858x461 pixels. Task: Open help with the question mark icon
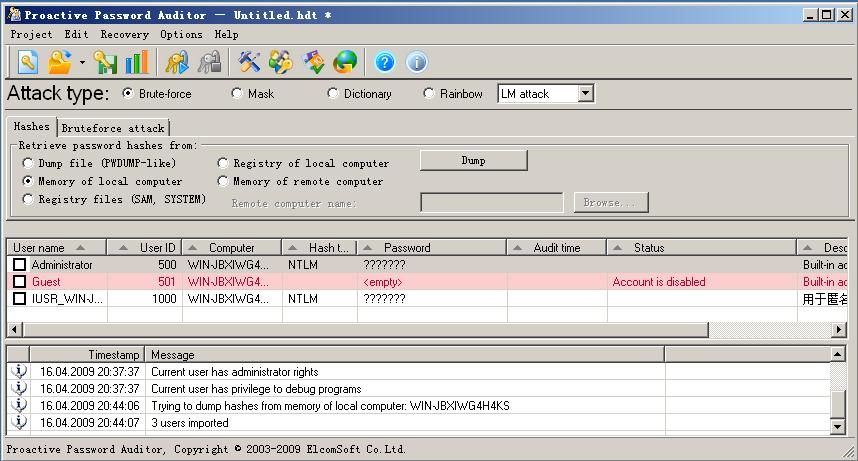click(x=385, y=62)
